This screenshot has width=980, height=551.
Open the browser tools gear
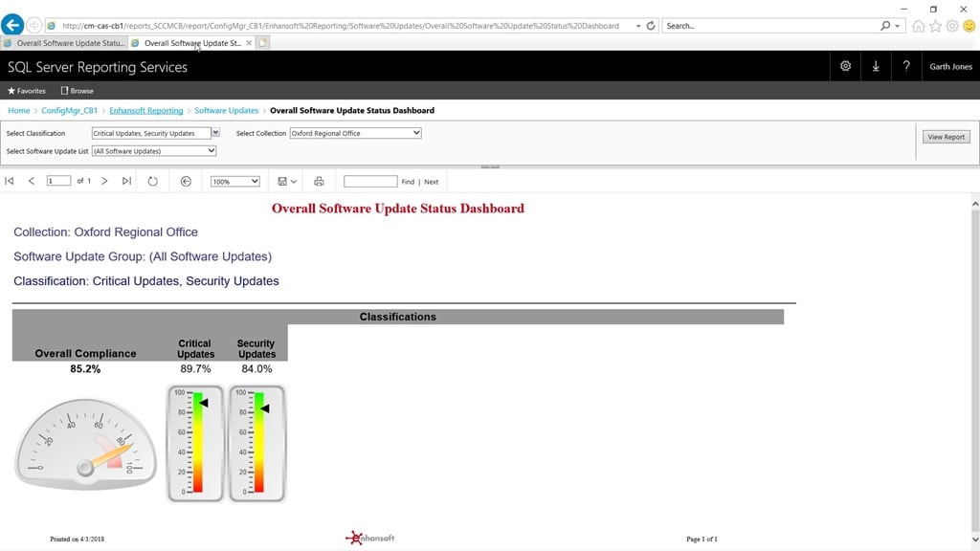click(952, 26)
